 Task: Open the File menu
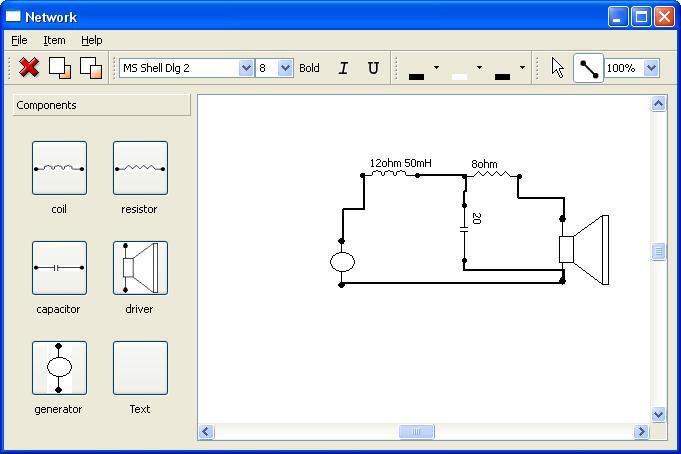pyautogui.click(x=19, y=40)
